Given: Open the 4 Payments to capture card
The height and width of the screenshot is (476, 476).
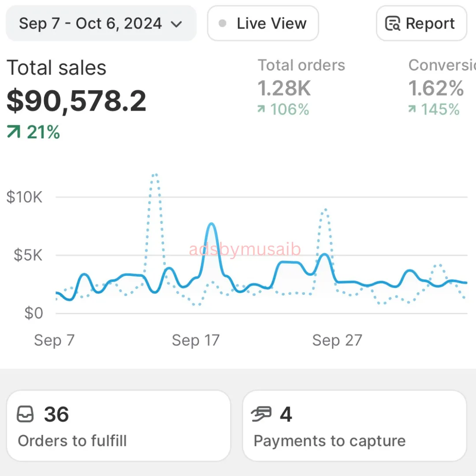Looking at the screenshot, I should [354, 425].
